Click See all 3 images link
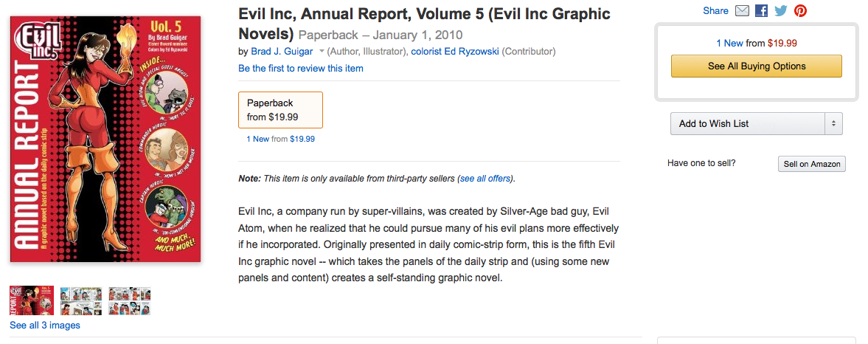This screenshot has width=868, height=344. point(45,326)
